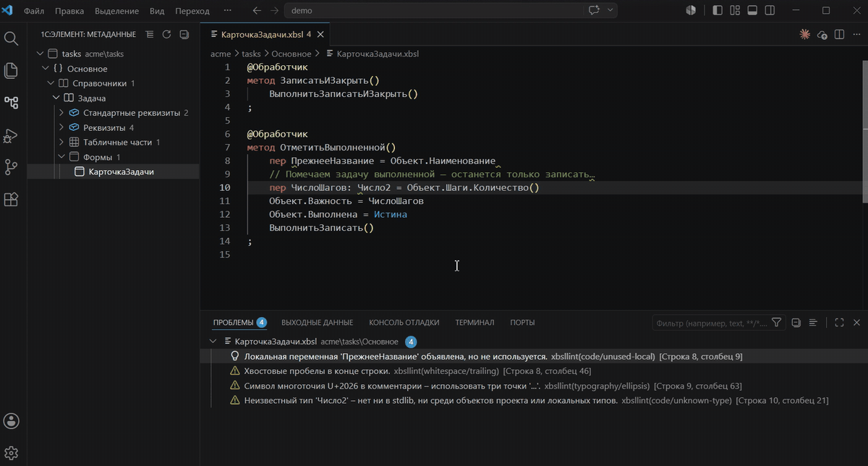
Task: Click Основное breadcrumb segment
Action: pos(292,54)
